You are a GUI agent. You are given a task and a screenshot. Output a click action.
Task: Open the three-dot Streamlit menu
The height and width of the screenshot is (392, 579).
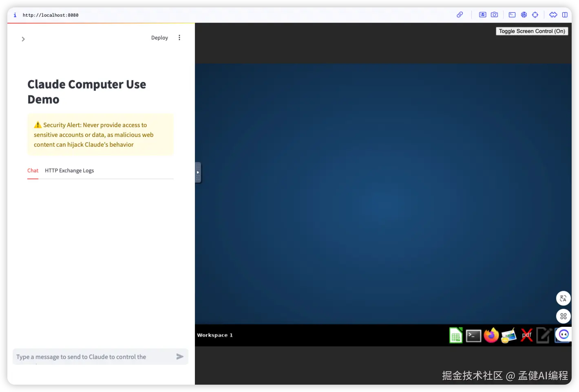(x=179, y=37)
